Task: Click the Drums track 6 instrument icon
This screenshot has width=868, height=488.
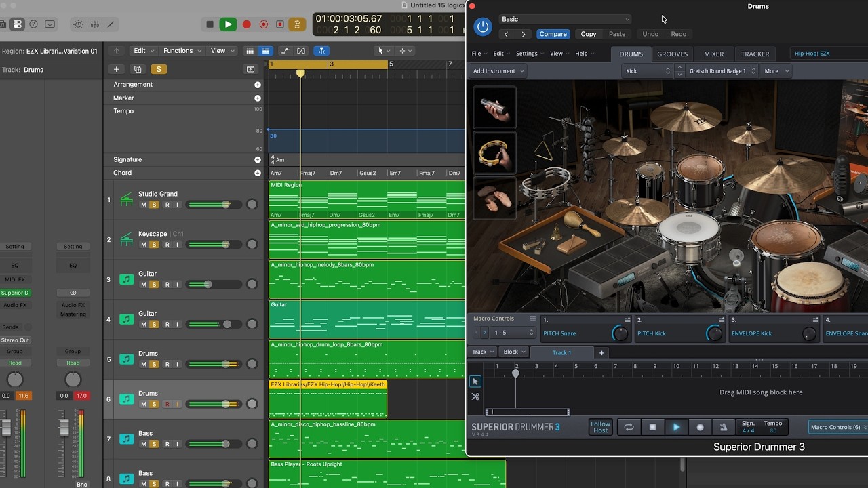Action: (126, 399)
